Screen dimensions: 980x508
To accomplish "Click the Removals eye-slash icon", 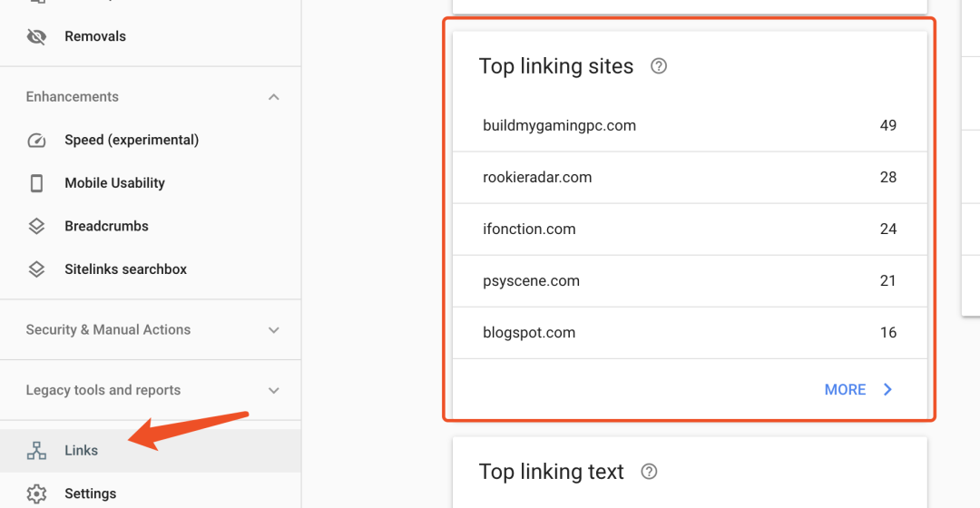I will (36, 37).
